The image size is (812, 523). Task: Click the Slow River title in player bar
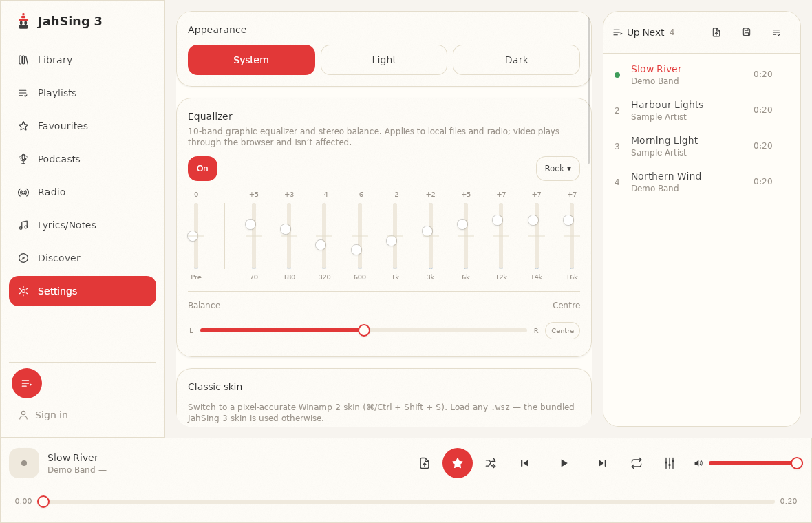72,458
